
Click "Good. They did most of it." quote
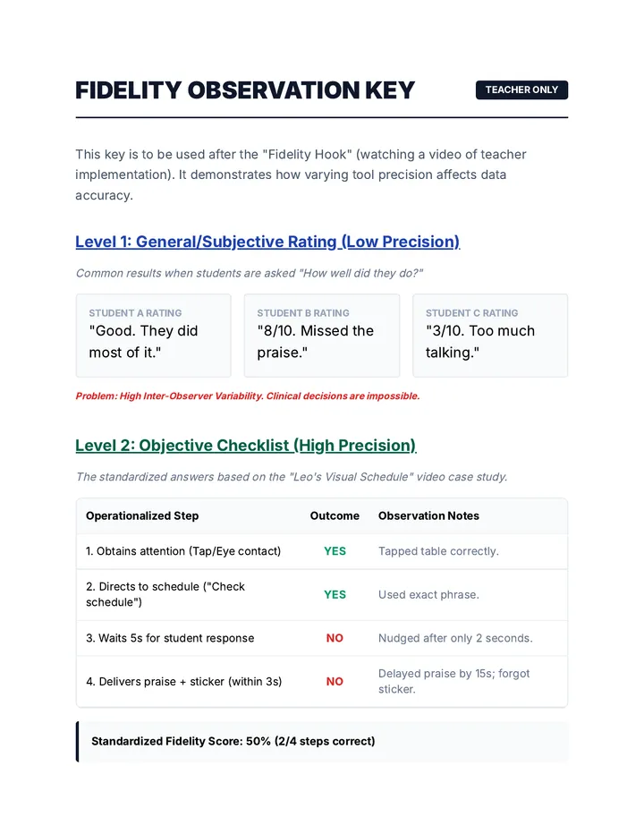coord(143,342)
